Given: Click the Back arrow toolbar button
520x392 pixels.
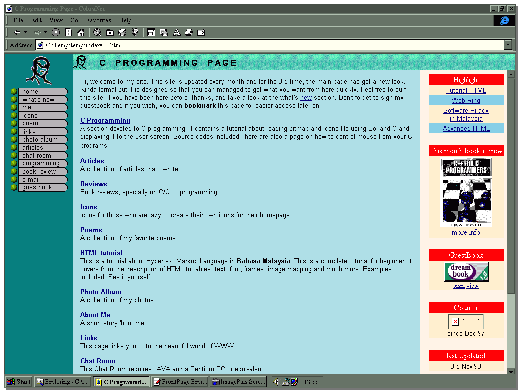Looking at the screenshot, I should (17, 33).
